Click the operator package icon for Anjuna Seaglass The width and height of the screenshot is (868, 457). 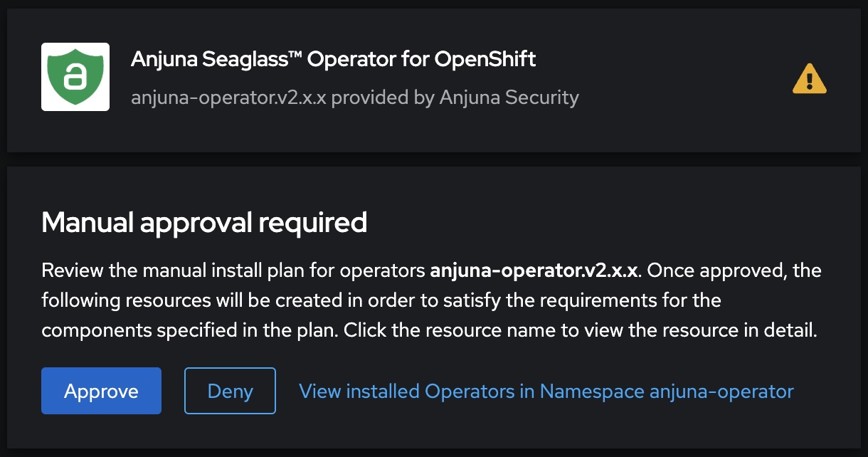pos(75,76)
